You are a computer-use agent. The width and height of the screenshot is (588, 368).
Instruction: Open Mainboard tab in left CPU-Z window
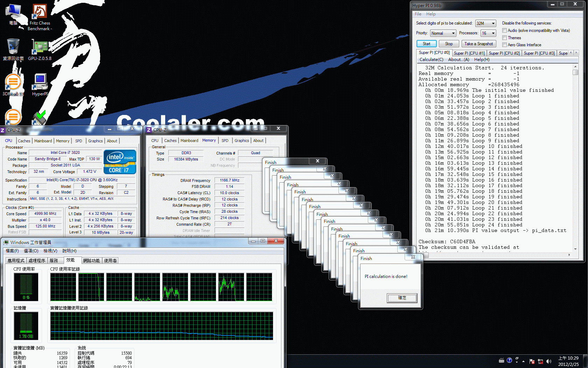coord(43,141)
